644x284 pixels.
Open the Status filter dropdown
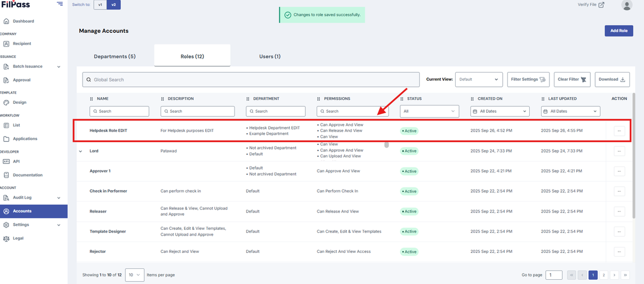coord(430,111)
